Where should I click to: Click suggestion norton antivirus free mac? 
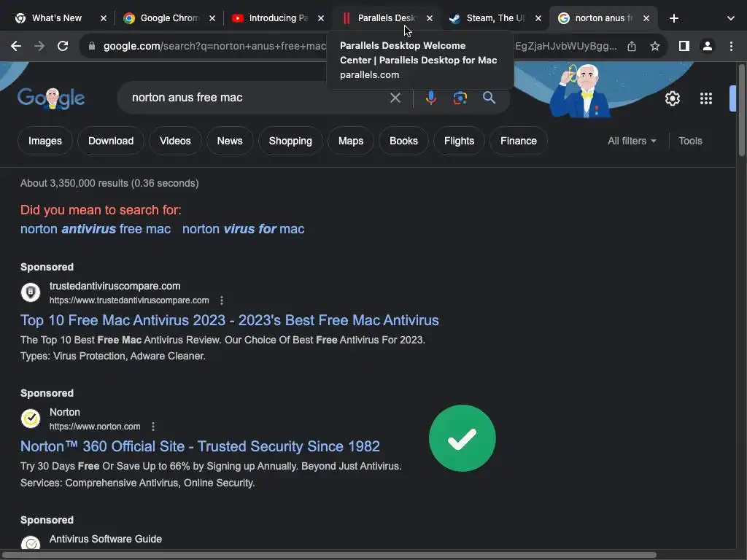pos(96,229)
